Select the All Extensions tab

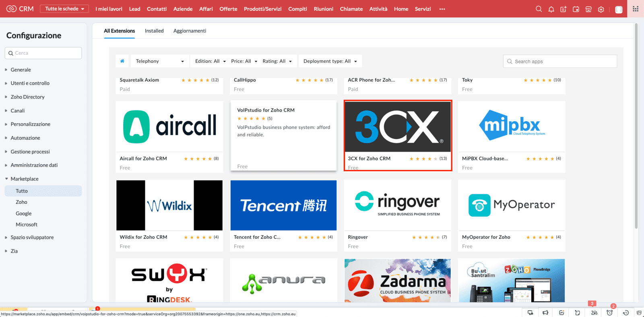click(120, 31)
